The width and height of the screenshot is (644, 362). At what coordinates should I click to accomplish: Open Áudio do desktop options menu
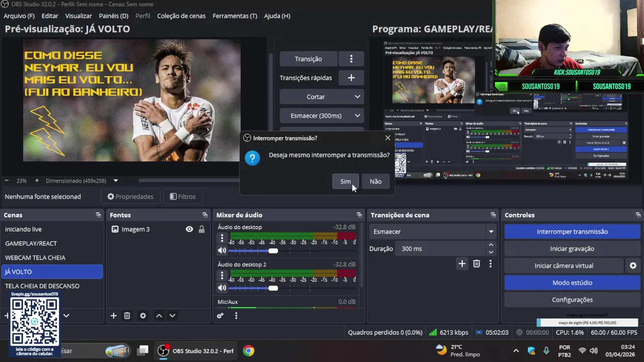(x=222, y=238)
